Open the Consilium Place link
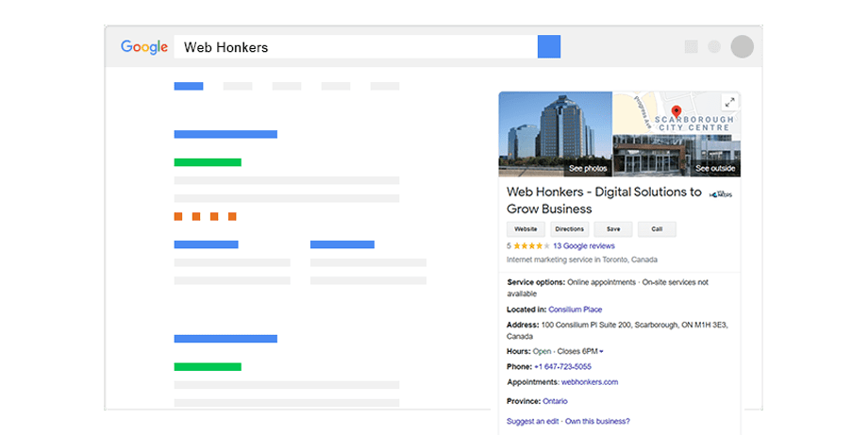 [x=576, y=310]
